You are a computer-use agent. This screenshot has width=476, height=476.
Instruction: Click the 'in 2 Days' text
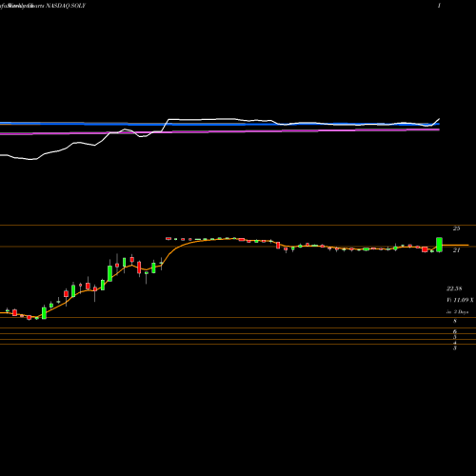coord(458,312)
